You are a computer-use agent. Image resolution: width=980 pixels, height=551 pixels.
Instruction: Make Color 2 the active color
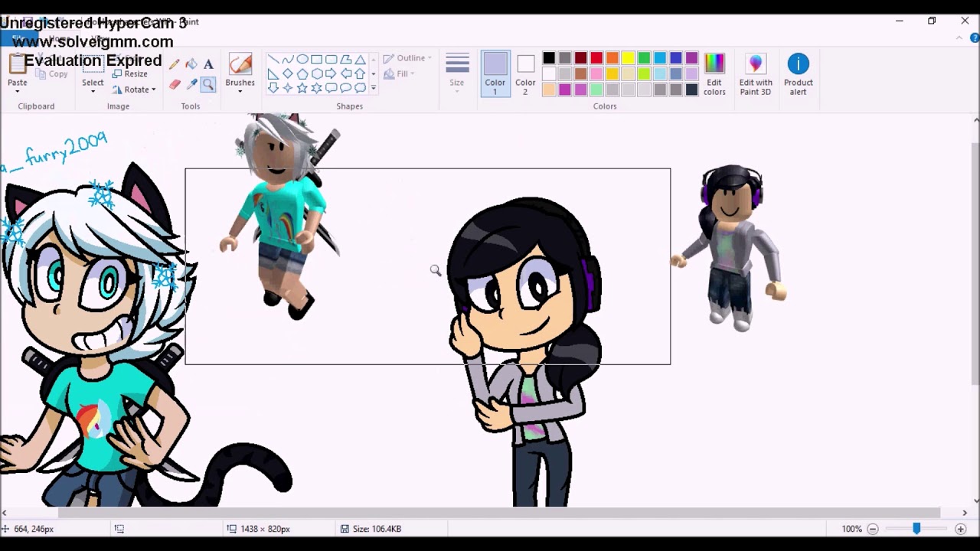(x=525, y=73)
